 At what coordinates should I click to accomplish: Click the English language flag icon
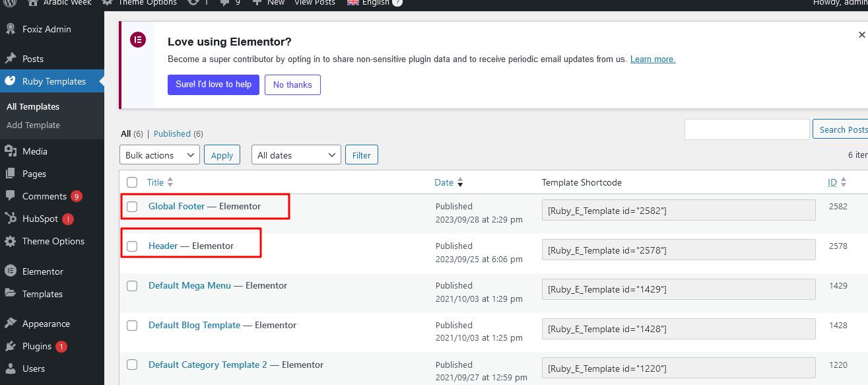pyautogui.click(x=353, y=3)
